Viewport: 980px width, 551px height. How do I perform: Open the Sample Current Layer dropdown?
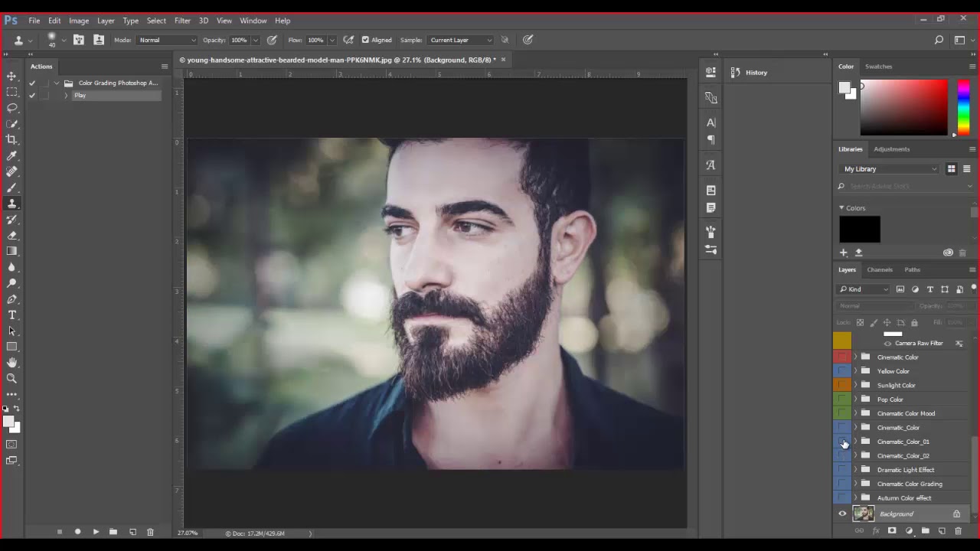(460, 40)
